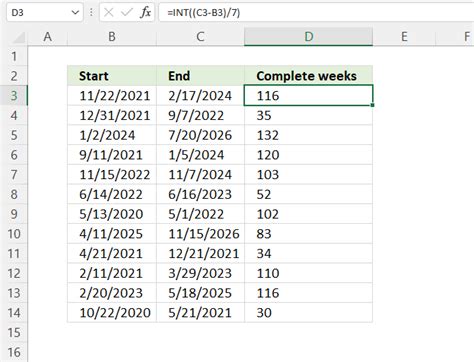
Task: Select column D header
Action: tap(308, 37)
